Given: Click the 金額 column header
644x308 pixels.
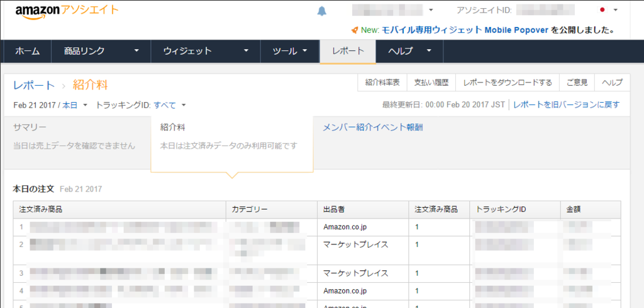Looking at the screenshot, I should (x=591, y=210).
